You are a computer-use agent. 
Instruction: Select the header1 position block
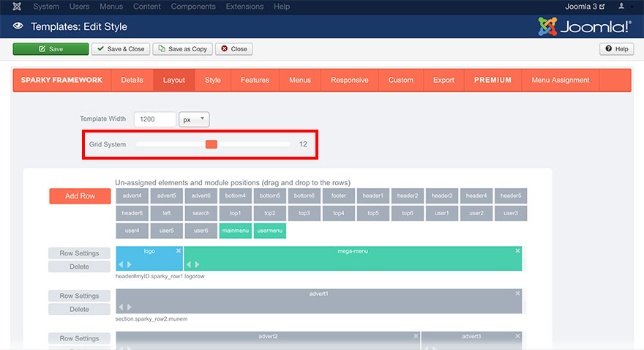[x=373, y=196]
